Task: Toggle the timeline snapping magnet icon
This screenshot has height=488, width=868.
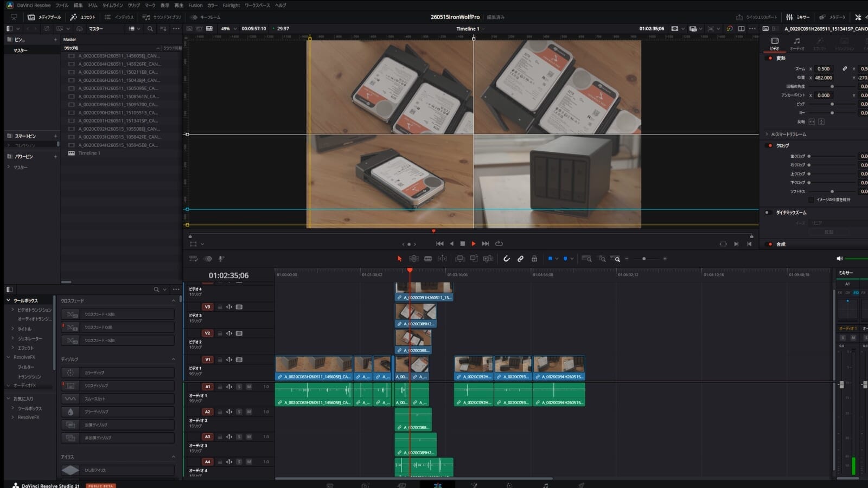Action: point(506,259)
